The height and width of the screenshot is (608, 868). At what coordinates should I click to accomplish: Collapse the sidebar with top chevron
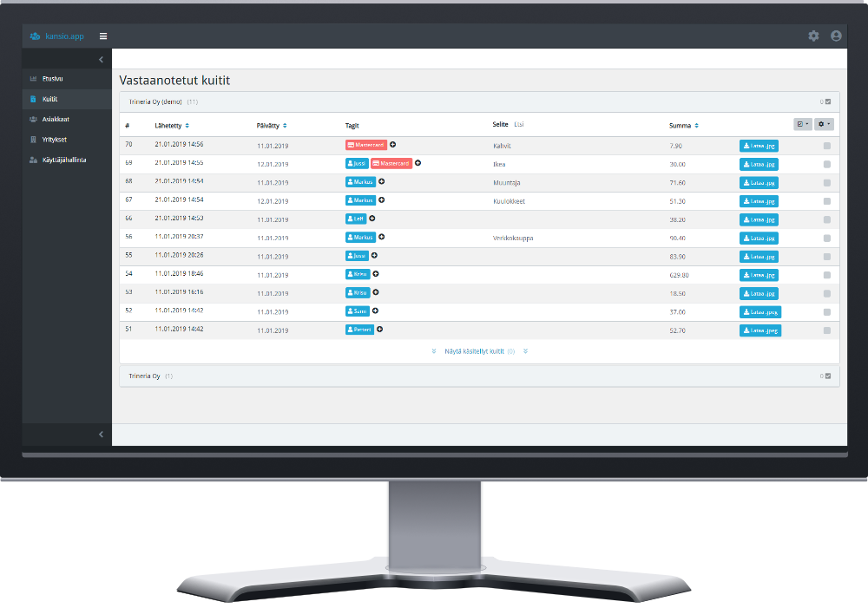pos(101,59)
